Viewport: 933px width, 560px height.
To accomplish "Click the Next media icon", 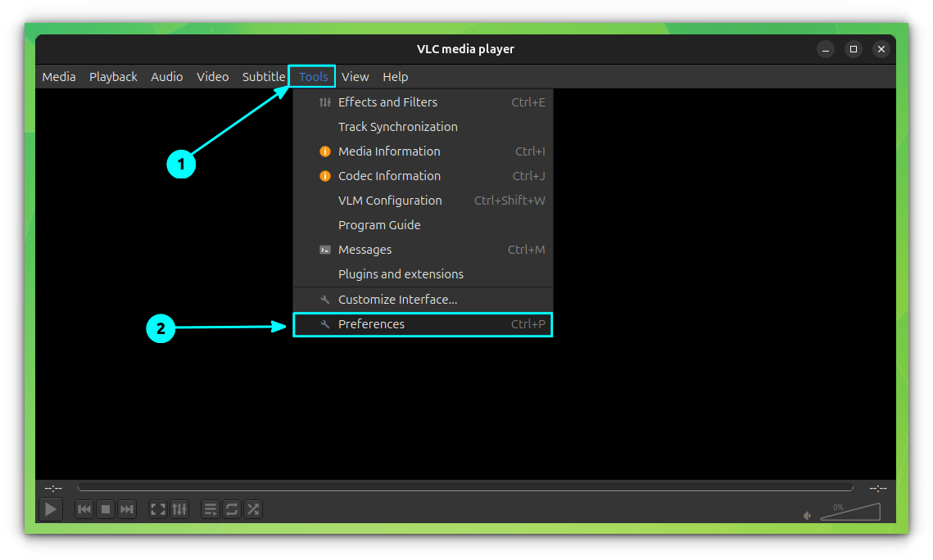I will [x=126, y=508].
